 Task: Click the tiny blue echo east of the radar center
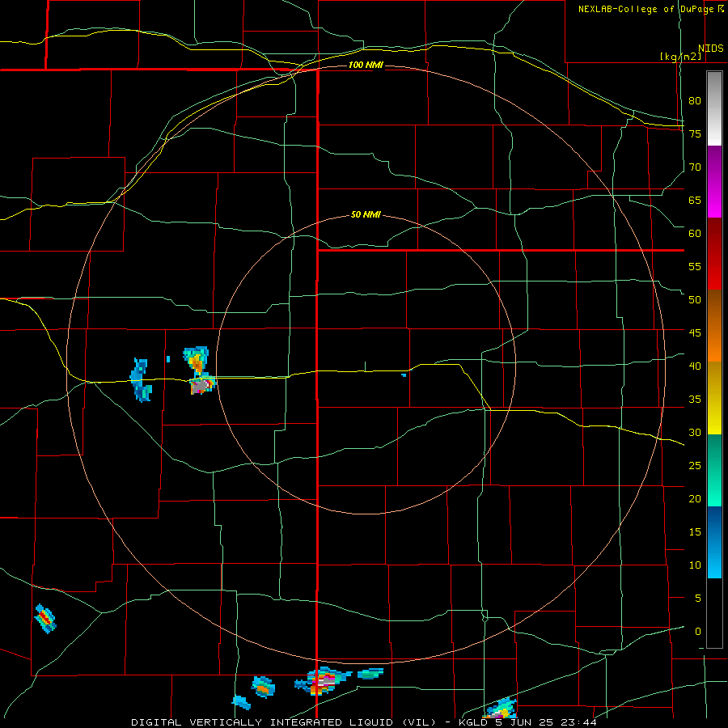coord(404,375)
